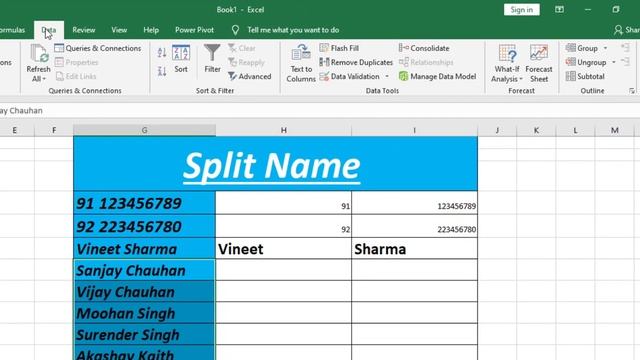Toggle the Filter funnel
This screenshot has width=640, height=360.
(x=212, y=59)
